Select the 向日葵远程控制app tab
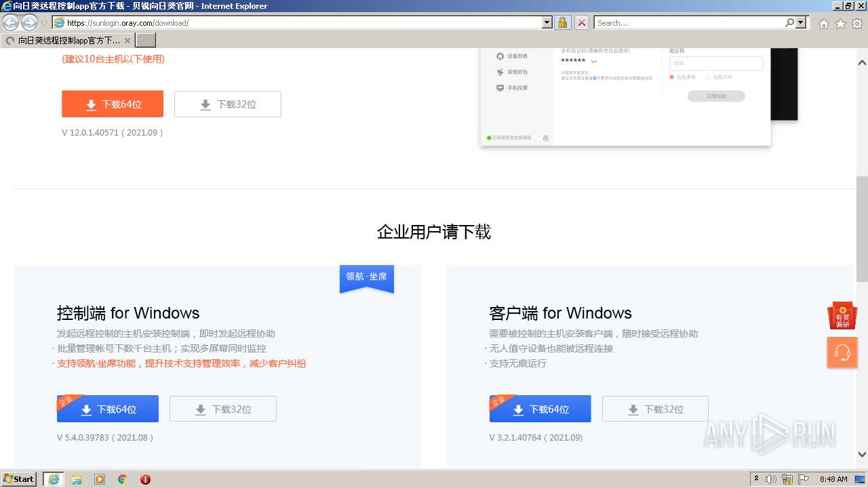This screenshot has width=868, height=488. (68, 41)
